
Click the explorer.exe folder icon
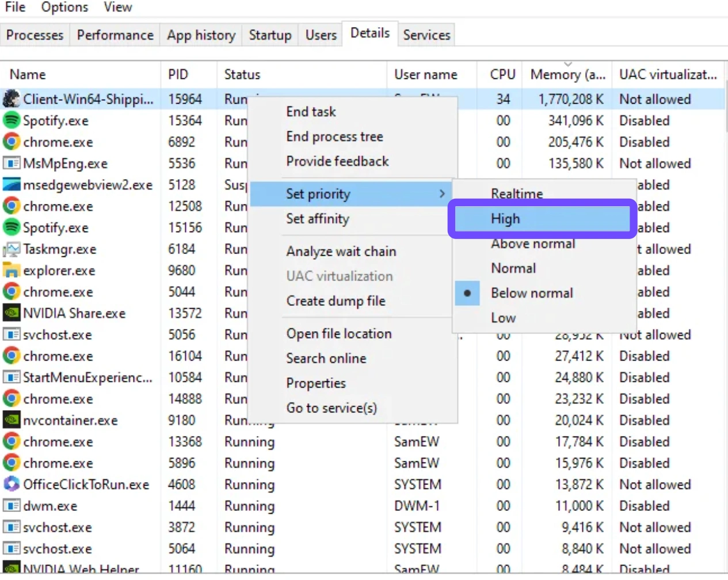[11, 271]
